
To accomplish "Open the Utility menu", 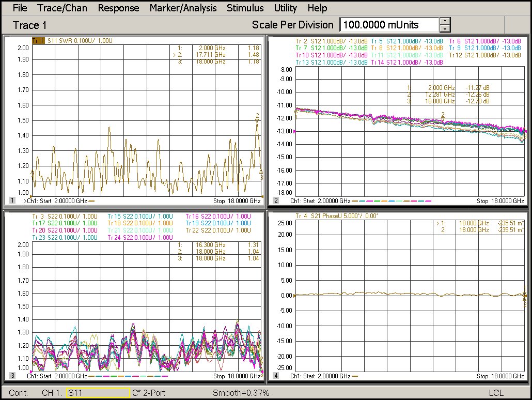I will click(x=285, y=8).
